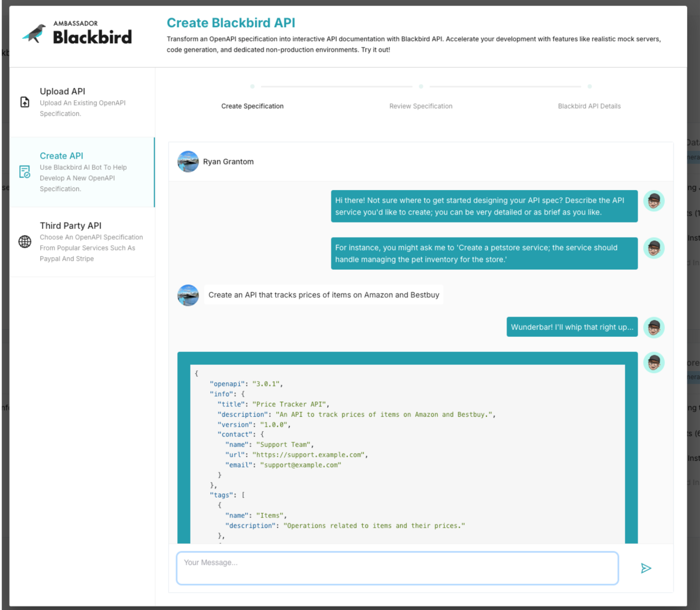Viewport: 700px width, 610px height.
Task: Click bot avatar beside the JSON code block
Action: coord(654,362)
